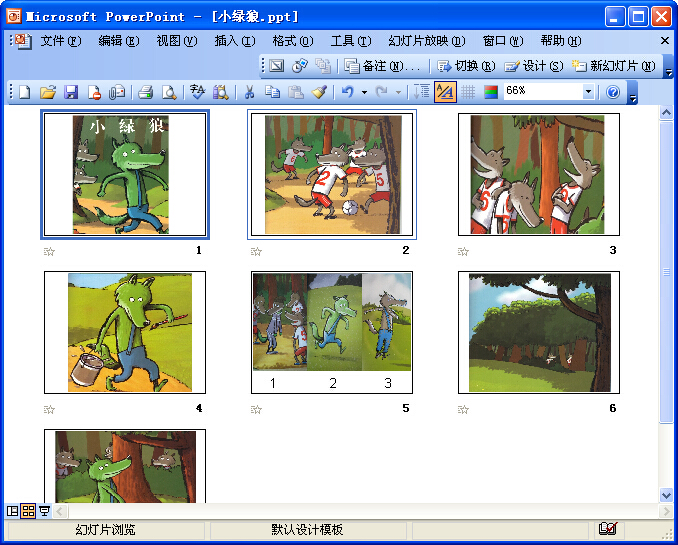Click the Rehearse Timings clock icon

[300, 66]
